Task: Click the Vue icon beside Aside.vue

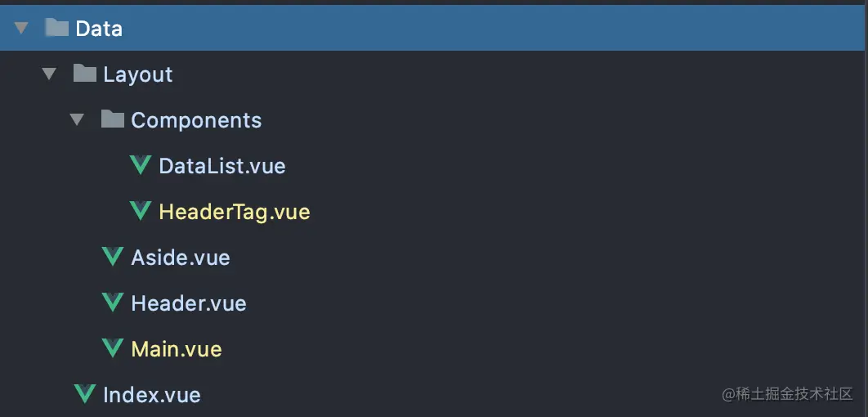Action: (113, 257)
